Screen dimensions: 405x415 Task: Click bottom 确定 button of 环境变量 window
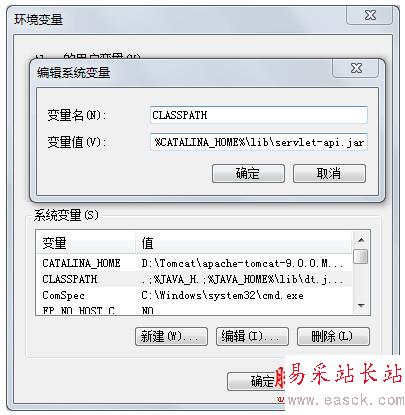(x=257, y=381)
